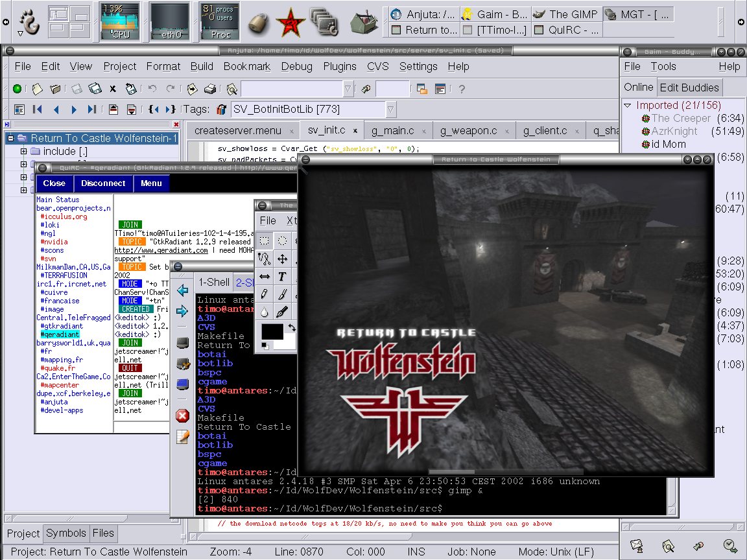Open the search field dropdown in Anjuta toolbar
The width and height of the screenshot is (747, 560).
coord(348,89)
